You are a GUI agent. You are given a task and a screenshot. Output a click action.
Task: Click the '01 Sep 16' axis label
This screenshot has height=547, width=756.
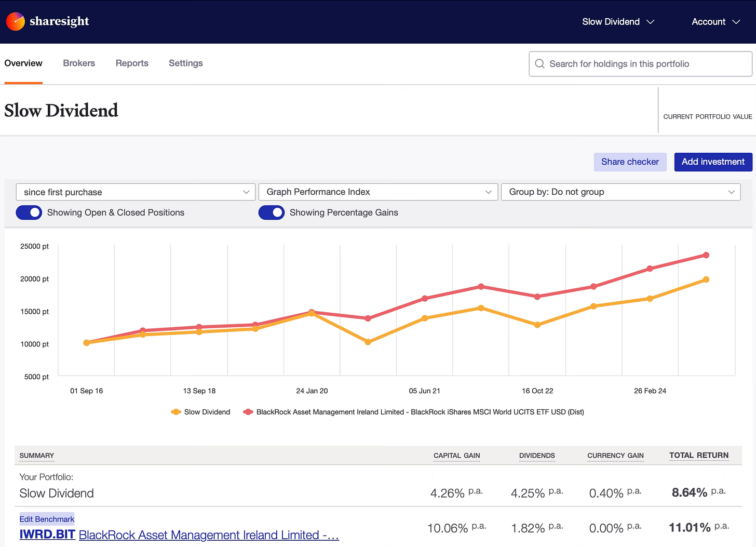[87, 391]
